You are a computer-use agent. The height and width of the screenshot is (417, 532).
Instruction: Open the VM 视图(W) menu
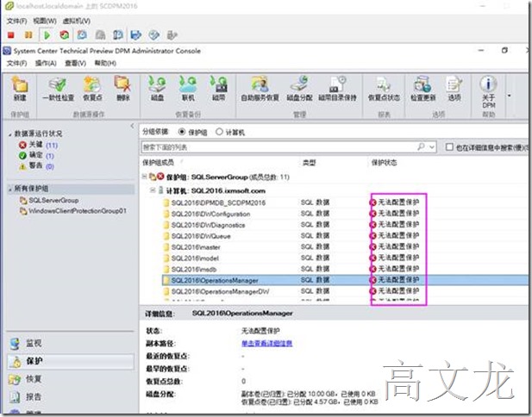tap(45, 21)
